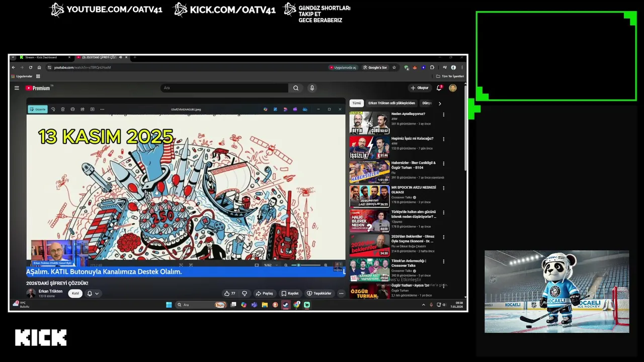Activate voice search microphone icon
Image resolution: width=644 pixels, height=362 pixels.
(312, 88)
